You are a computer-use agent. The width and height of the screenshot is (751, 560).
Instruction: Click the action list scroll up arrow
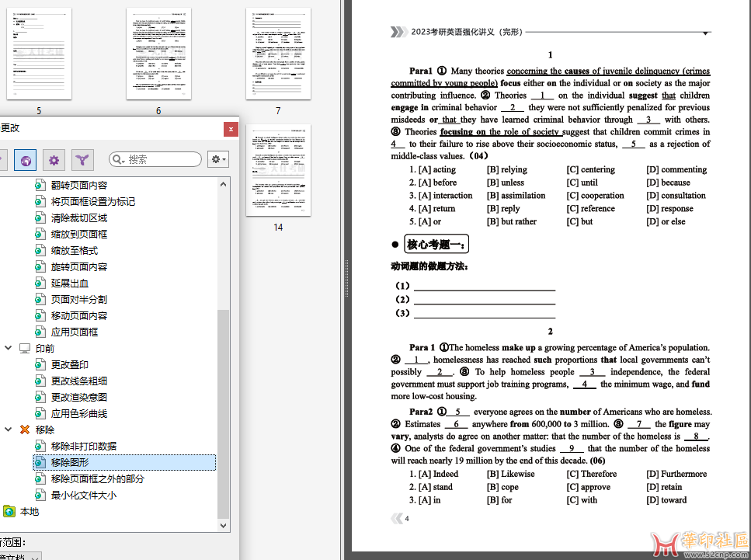pyautogui.click(x=223, y=184)
